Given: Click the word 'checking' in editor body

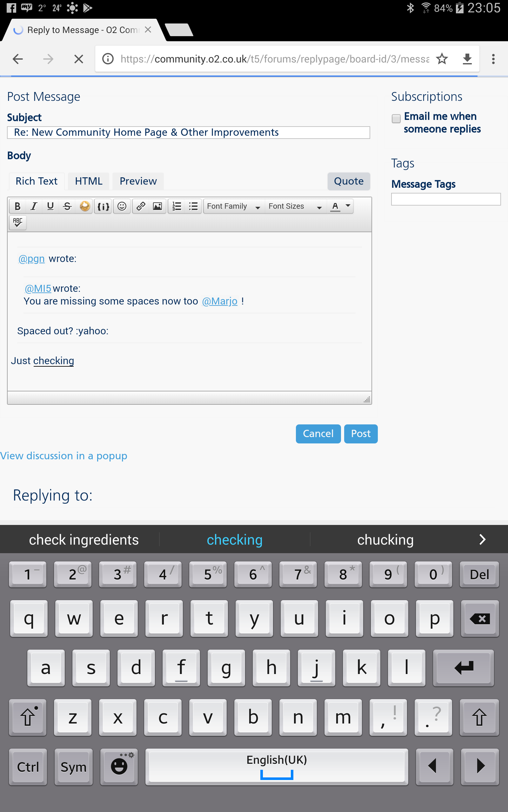Looking at the screenshot, I should [x=53, y=361].
